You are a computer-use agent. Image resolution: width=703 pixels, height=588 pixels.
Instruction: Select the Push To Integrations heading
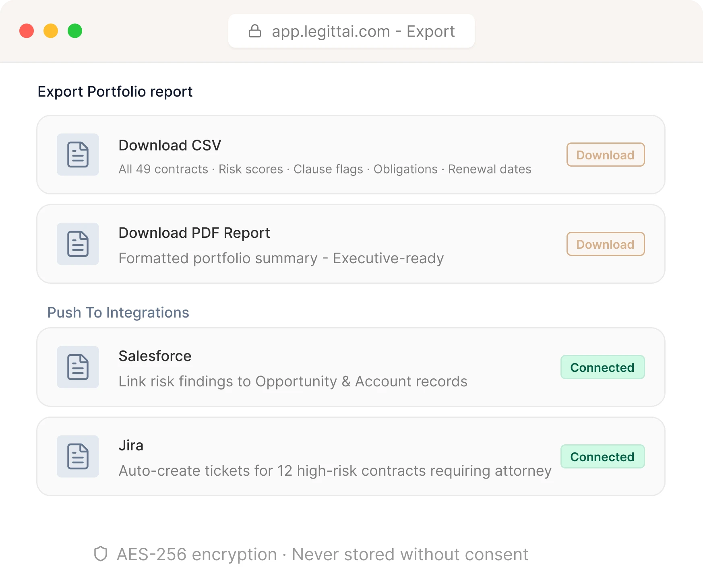click(x=118, y=312)
